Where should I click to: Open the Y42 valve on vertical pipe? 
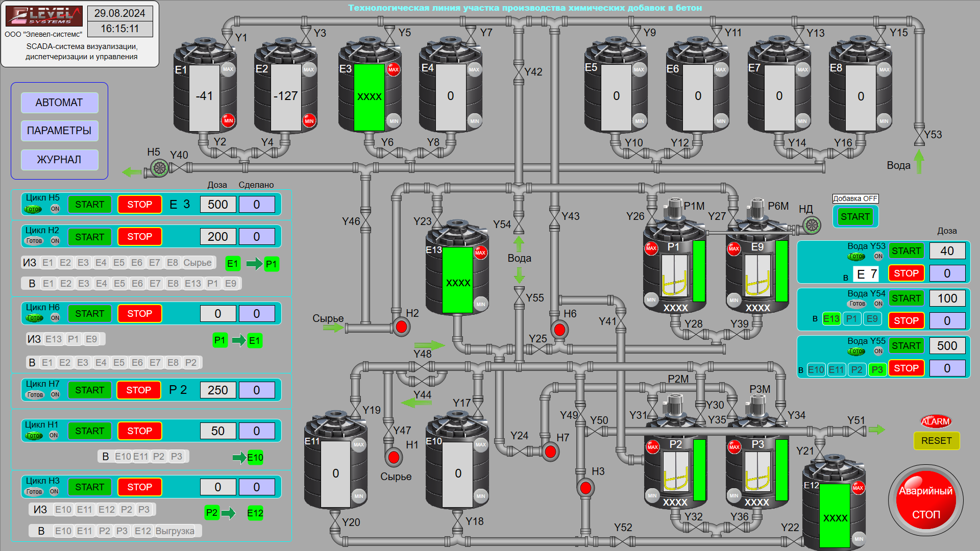[x=519, y=72]
